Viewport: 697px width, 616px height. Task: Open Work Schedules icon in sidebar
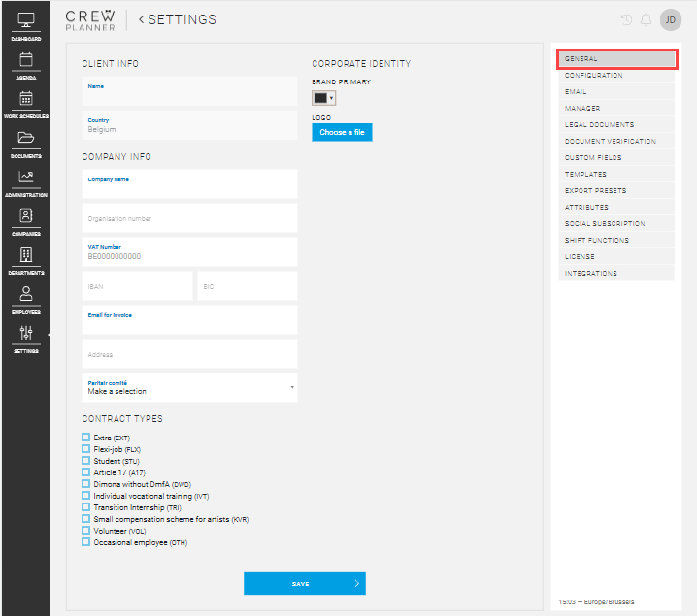[26, 98]
